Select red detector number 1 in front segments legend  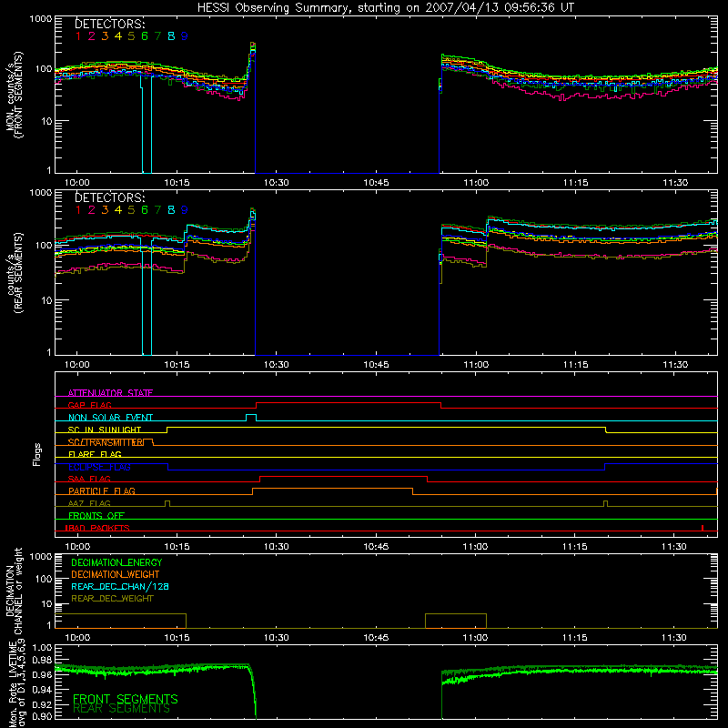(78, 36)
